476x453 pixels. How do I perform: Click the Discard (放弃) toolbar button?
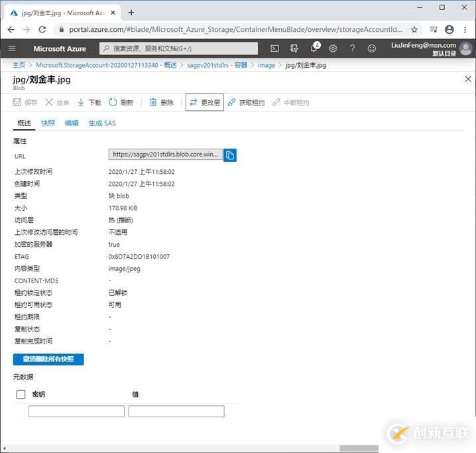(x=57, y=102)
